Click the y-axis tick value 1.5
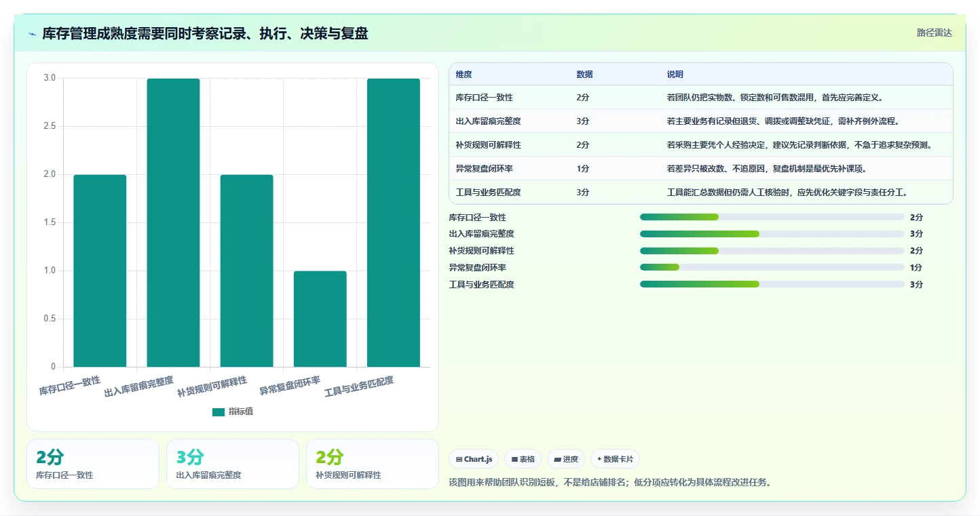 [50, 222]
